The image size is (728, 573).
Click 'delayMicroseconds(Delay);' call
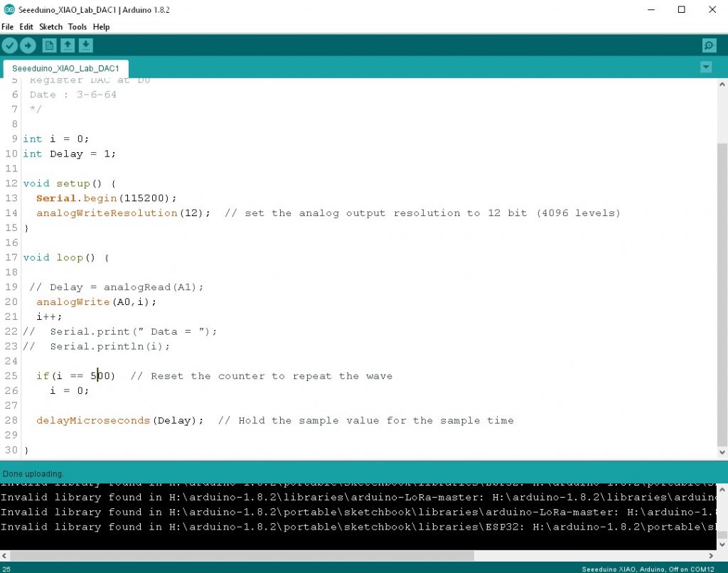click(x=119, y=421)
